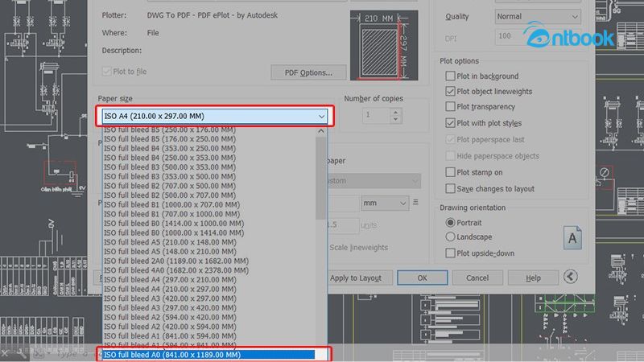Click Apply to Layout button
Image resolution: width=644 pixels, height=362 pixels.
[x=356, y=278]
